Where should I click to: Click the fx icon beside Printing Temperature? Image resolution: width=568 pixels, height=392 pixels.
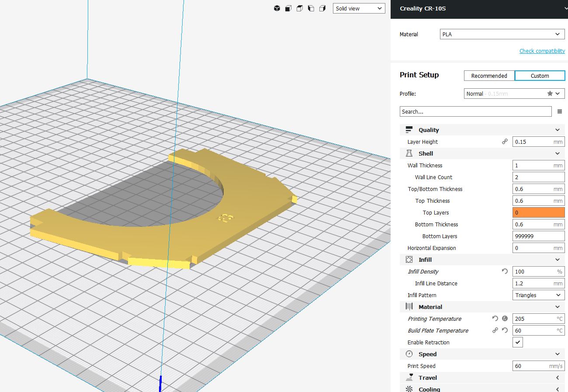pos(505,319)
